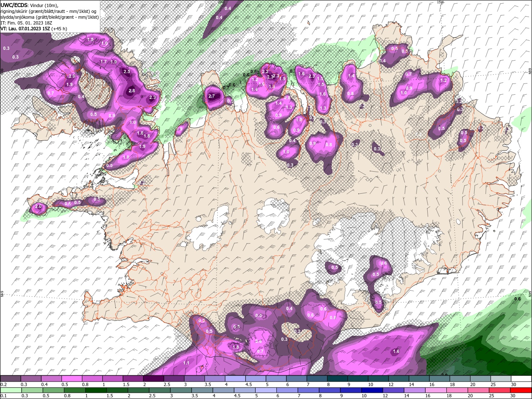Image resolution: width=532 pixels, height=399 pixels.
Task: Pick the dark blue 10 swatch, bottom row
Action: [372, 390]
